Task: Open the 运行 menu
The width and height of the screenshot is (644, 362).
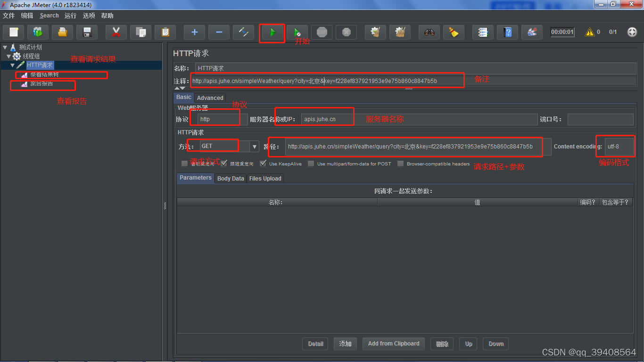Action: (70, 16)
